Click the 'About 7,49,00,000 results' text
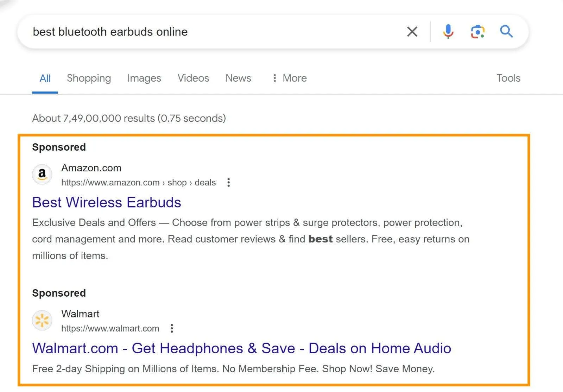The image size is (563, 392). (x=129, y=118)
